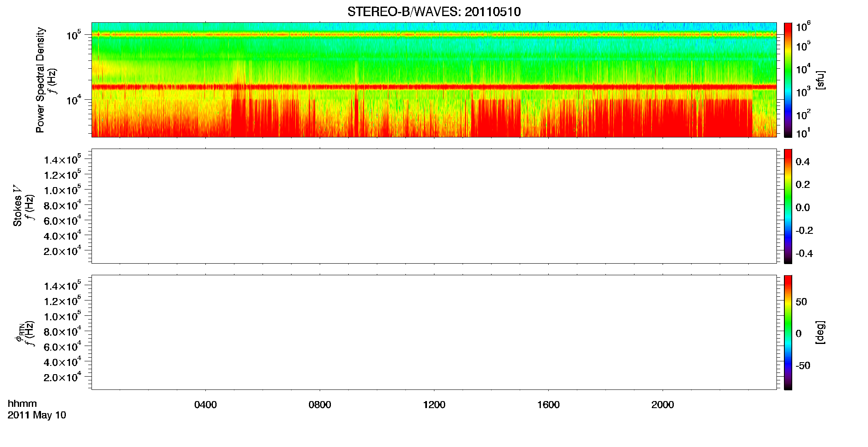Viewport: 868px width, 447px height.
Task: Click the phi RTN degree color bar
Action: 788,332
